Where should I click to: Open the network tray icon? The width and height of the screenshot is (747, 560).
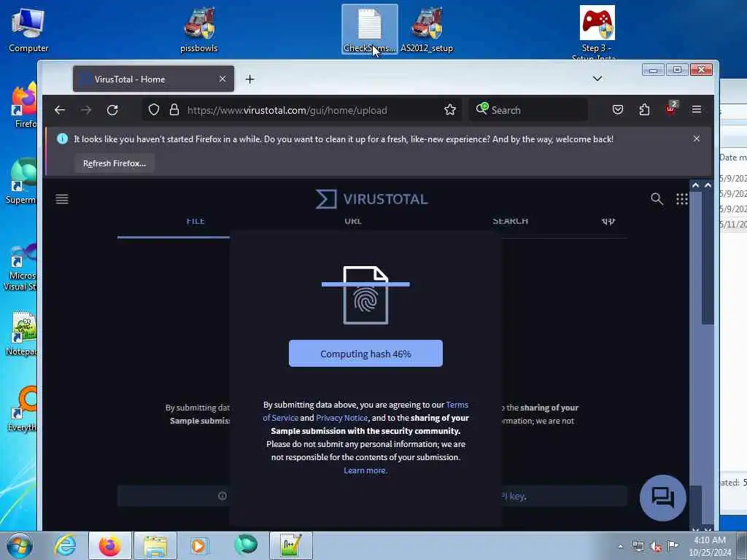(638, 546)
